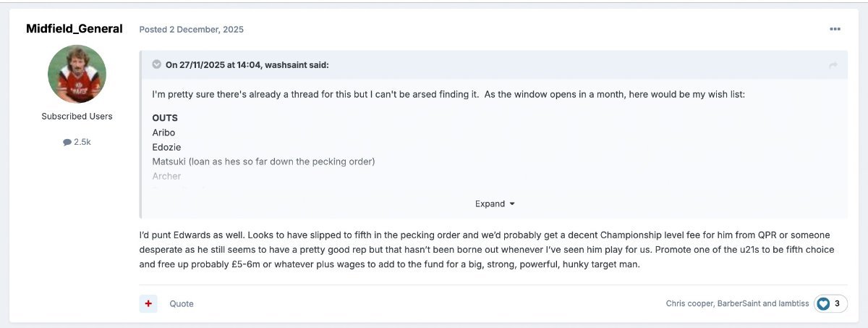Click Midfield_General's avatar picture
Screen dimensions: 868x328
[77, 74]
